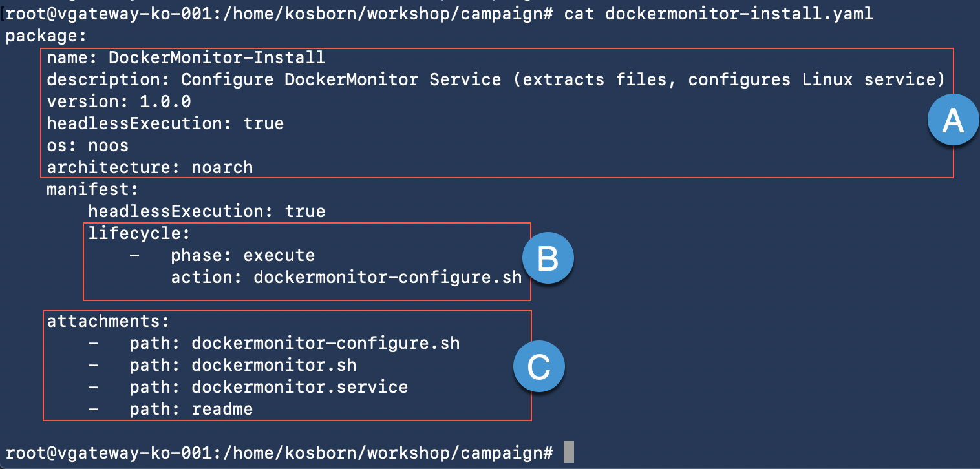Select the "version: 1.0.0" line

pos(118,101)
